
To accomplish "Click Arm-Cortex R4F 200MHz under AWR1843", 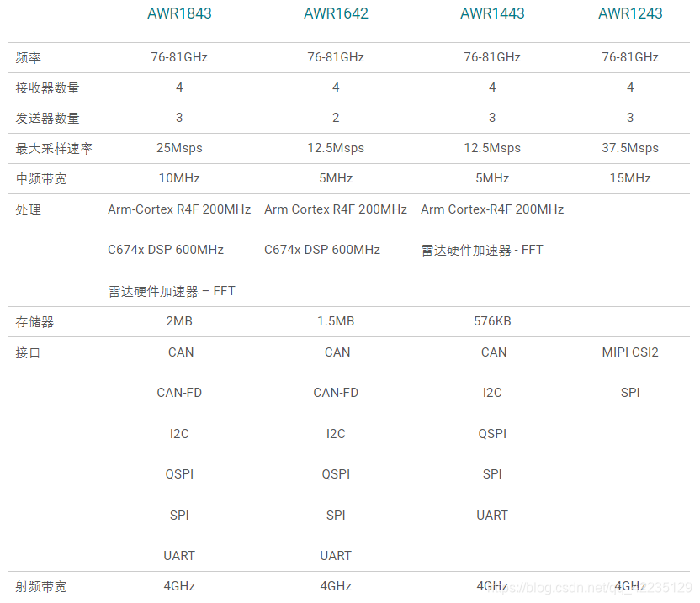I will coord(179,209).
